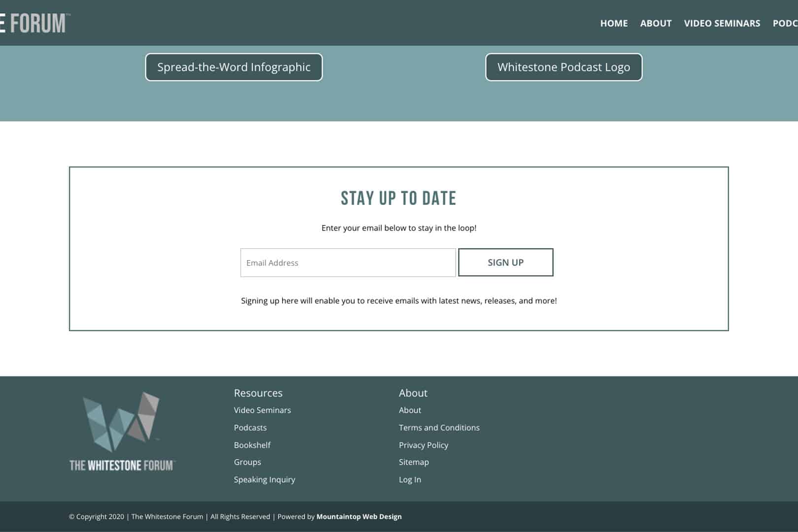Go to Groups in footer
Image resolution: width=798 pixels, height=532 pixels.
[x=247, y=462]
